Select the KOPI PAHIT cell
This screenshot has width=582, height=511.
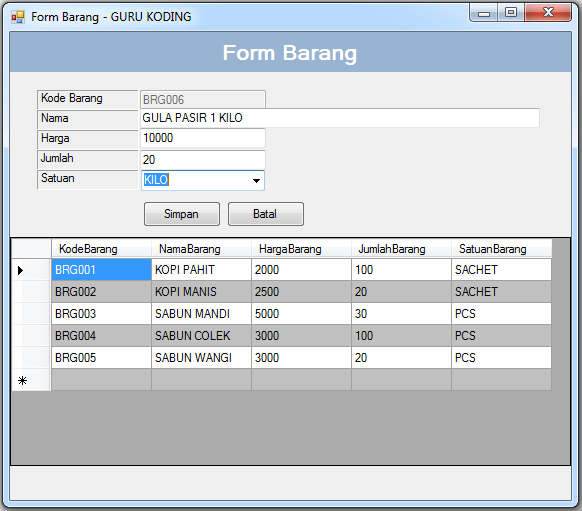coord(202,269)
